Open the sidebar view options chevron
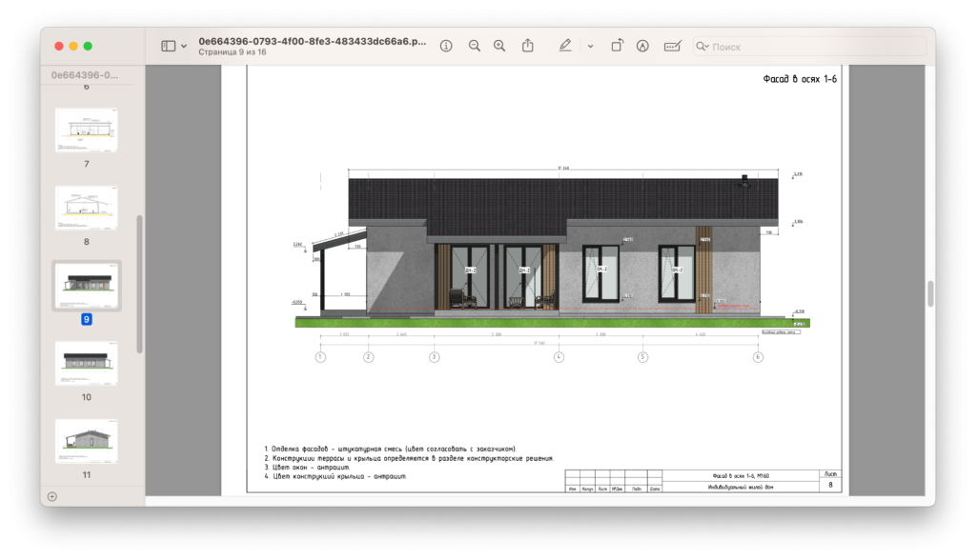 coord(184,46)
